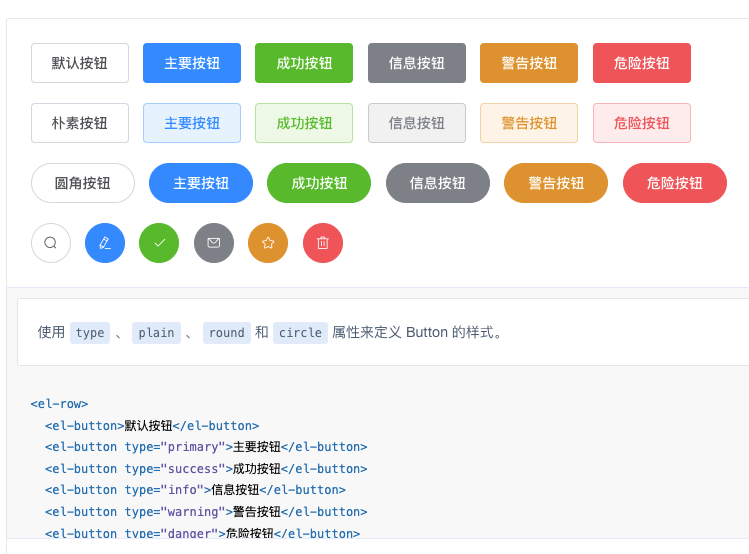The height and width of the screenshot is (554, 749).
Task: Click the light blue plain 主要按钮
Action: click(192, 123)
